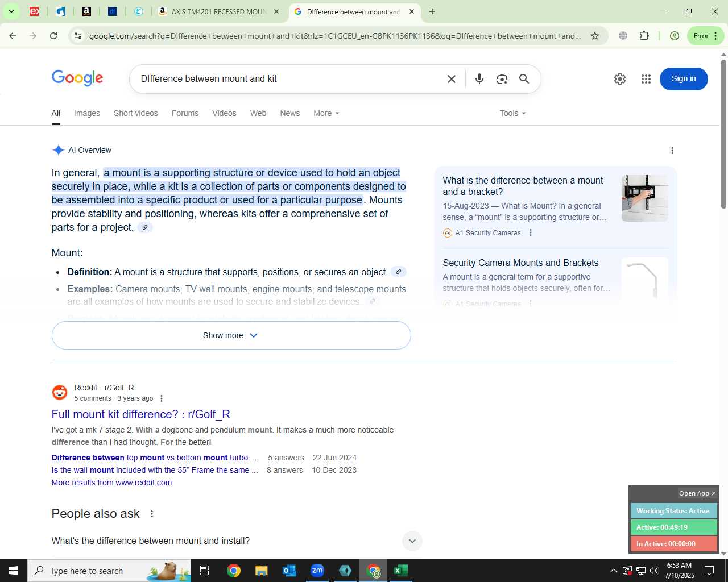Open AI Overview three-dot options
This screenshot has height=582, width=728.
pos(672,151)
